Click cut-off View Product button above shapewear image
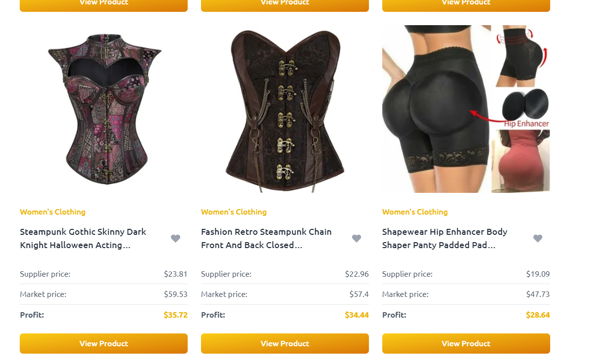605x364 pixels. tap(466, 5)
